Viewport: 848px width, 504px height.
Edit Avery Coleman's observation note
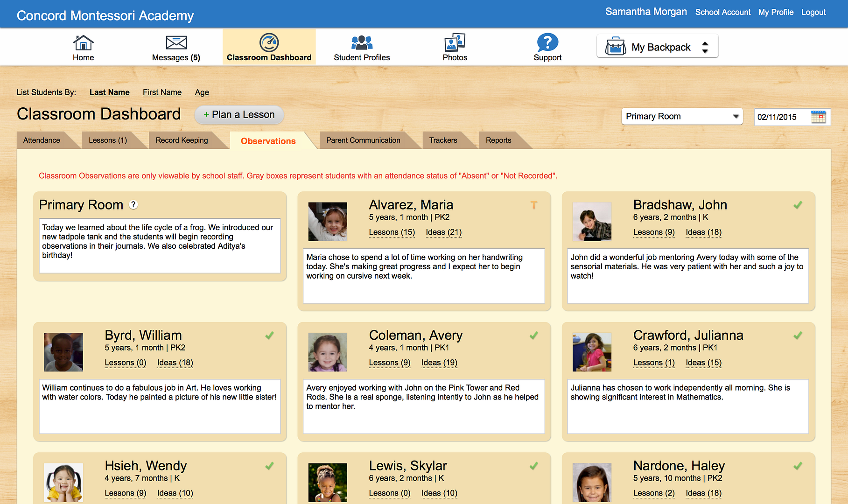(424, 406)
